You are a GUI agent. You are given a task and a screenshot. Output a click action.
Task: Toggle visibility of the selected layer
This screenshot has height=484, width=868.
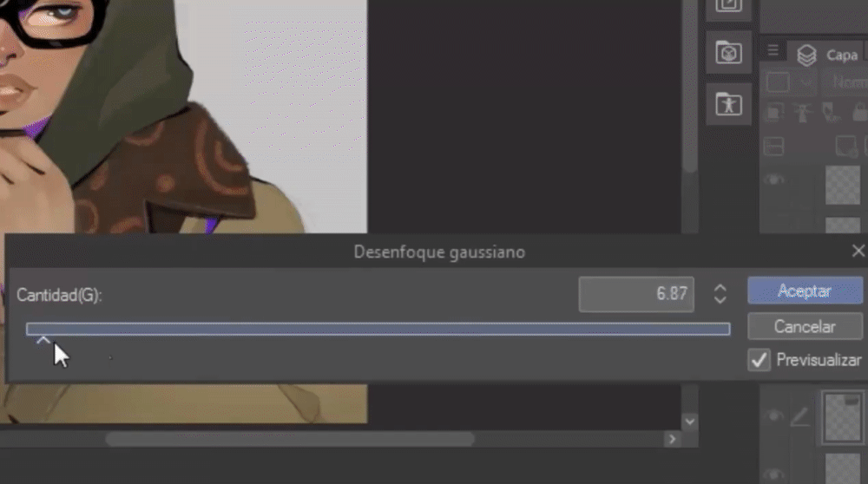coord(774,417)
